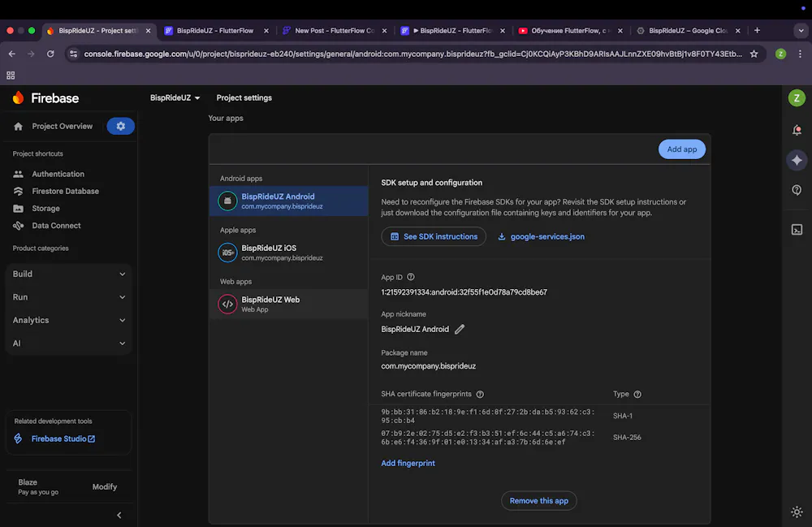Click the browser forward arrow
The width and height of the screenshot is (812, 527).
[x=31, y=54]
